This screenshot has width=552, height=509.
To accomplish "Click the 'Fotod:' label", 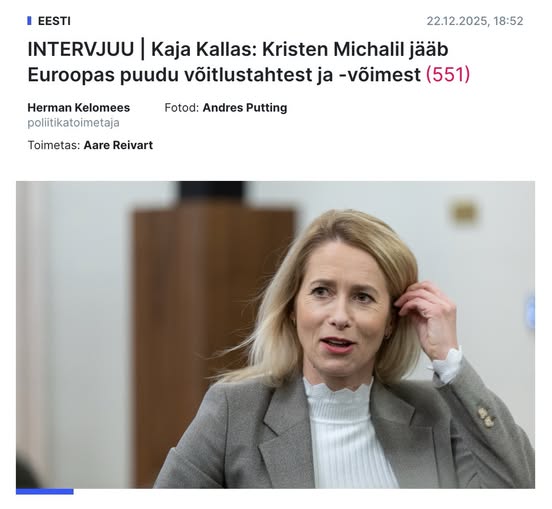I will point(182,108).
